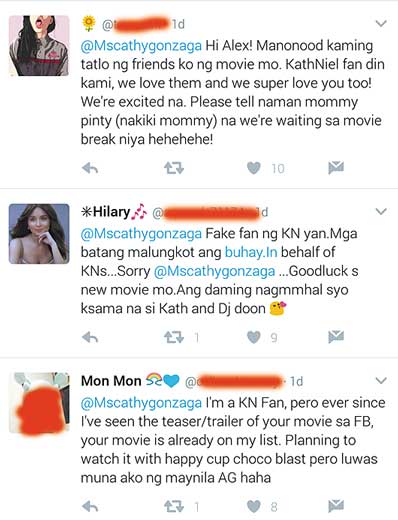Reply to Mon Mon's tweet
The height and width of the screenshot is (520, 398).
(x=90, y=507)
